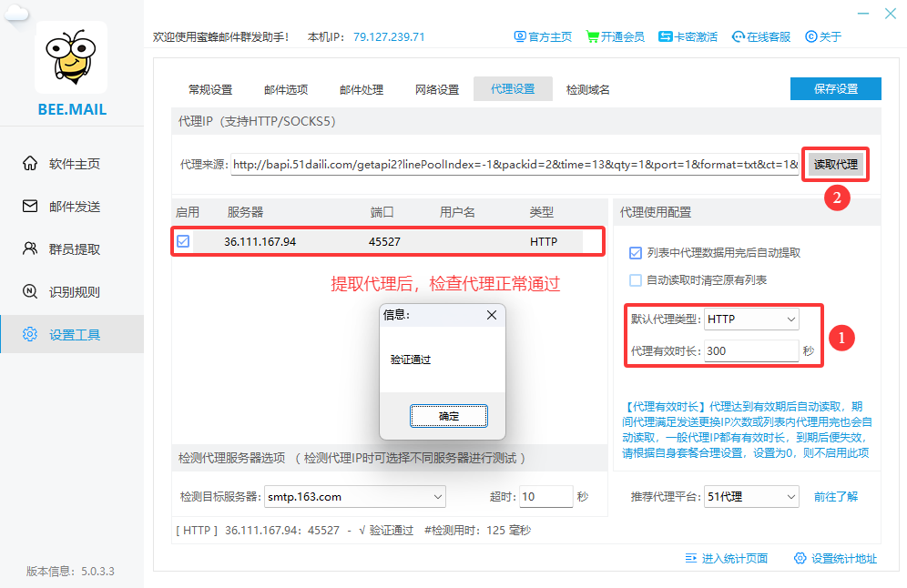Open the 默认代理类型 HTTP dropdown
Screen dimensions: 907x588
click(751, 319)
